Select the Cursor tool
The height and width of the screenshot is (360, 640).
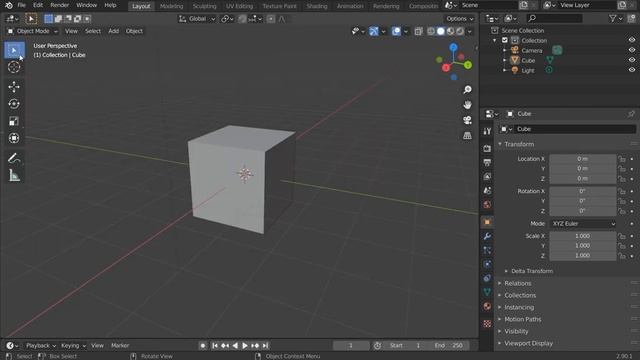pos(14,67)
